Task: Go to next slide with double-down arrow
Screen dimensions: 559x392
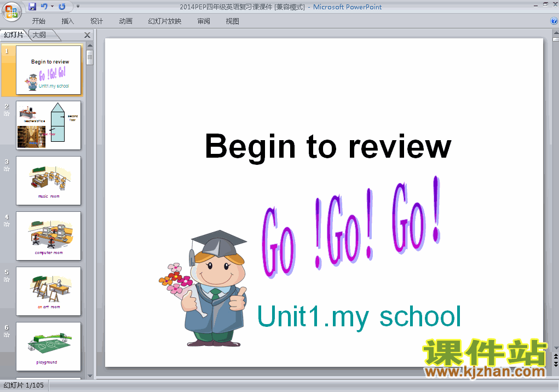Action: pos(556,364)
